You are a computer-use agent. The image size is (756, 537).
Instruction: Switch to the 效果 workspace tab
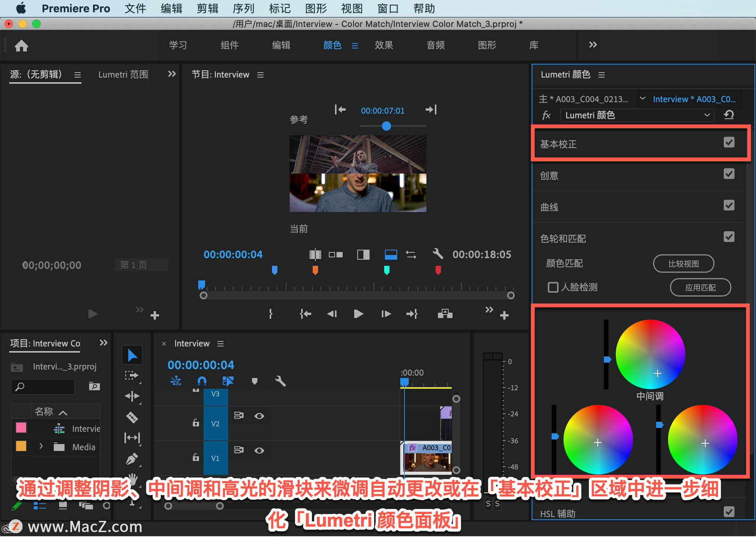384,45
